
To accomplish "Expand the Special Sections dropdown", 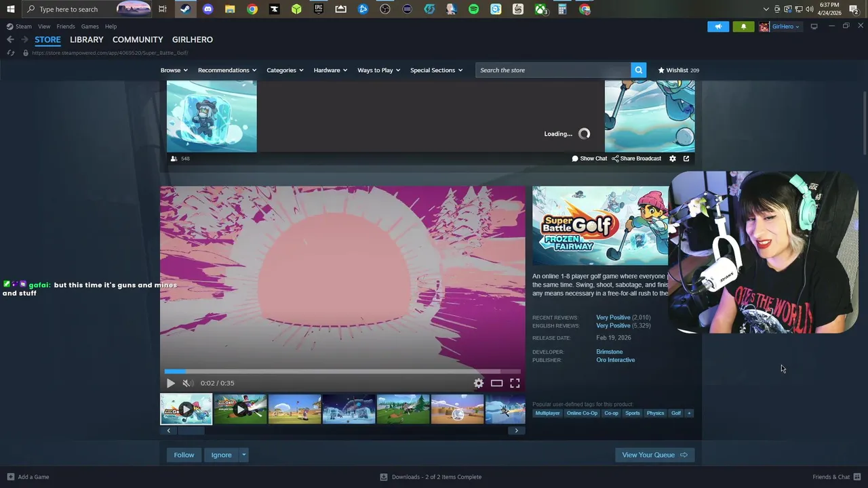I will 436,70.
